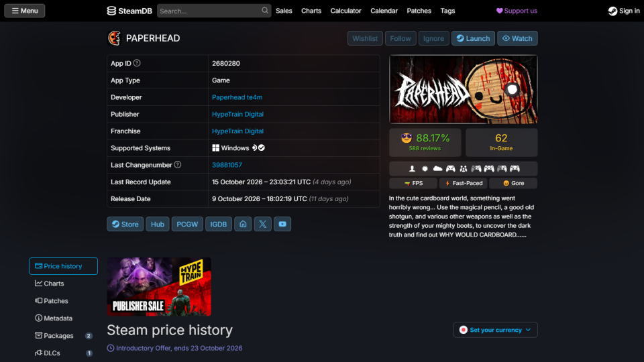
Task: Click the verified checkmark icon
Action: 262,147
